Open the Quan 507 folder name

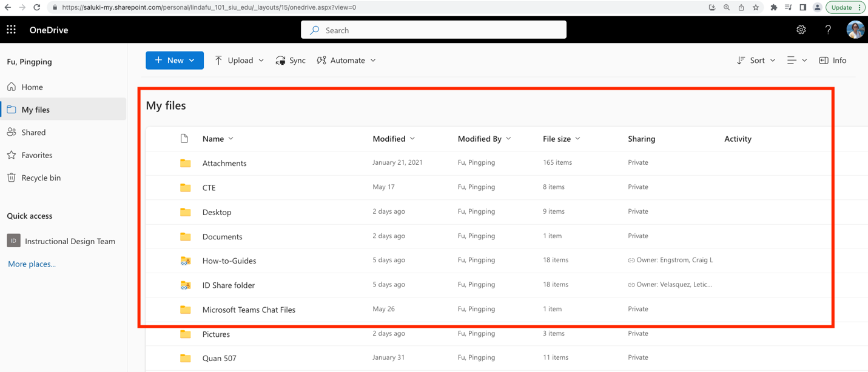coord(220,358)
